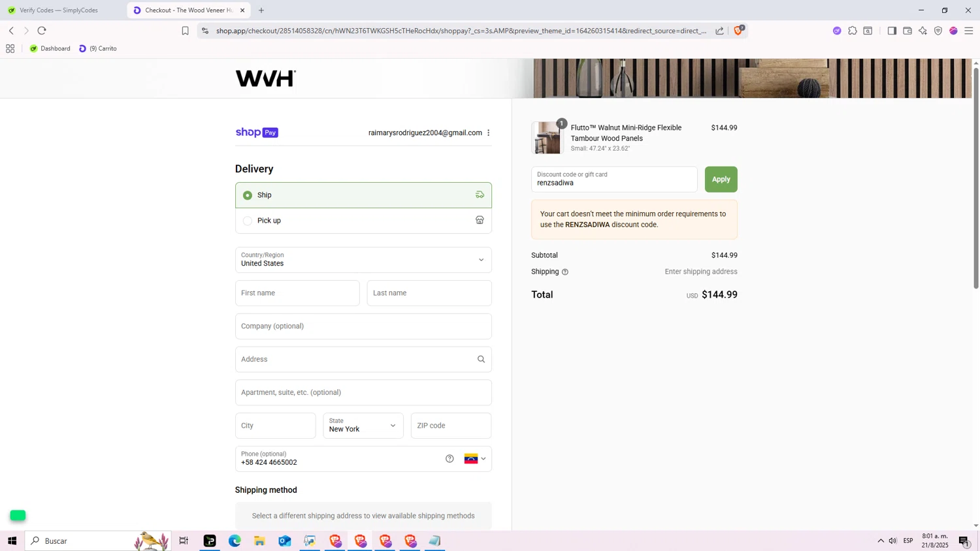The width and height of the screenshot is (980, 551).
Task: Open a new browser tab
Action: click(x=261, y=10)
